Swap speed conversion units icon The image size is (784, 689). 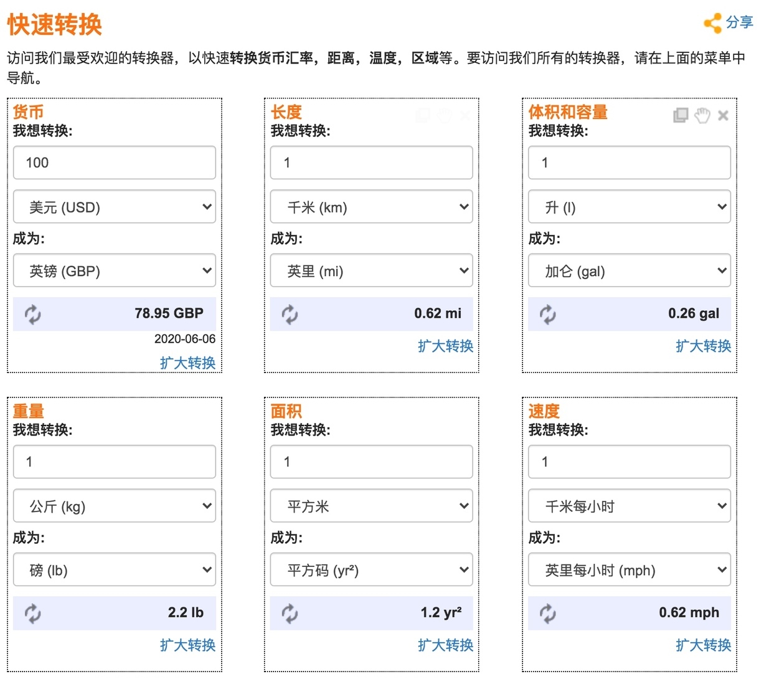click(x=548, y=613)
